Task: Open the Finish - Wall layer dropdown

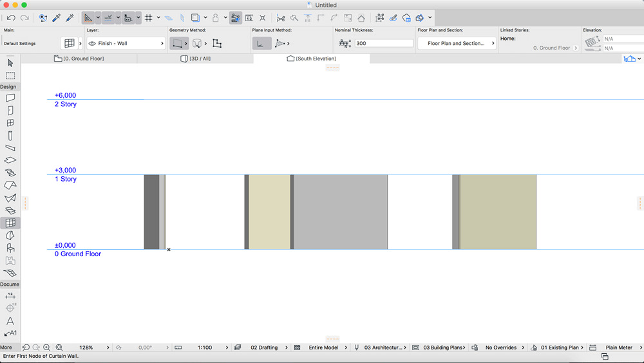Action: pyautogui.click(x=126, y=44)
